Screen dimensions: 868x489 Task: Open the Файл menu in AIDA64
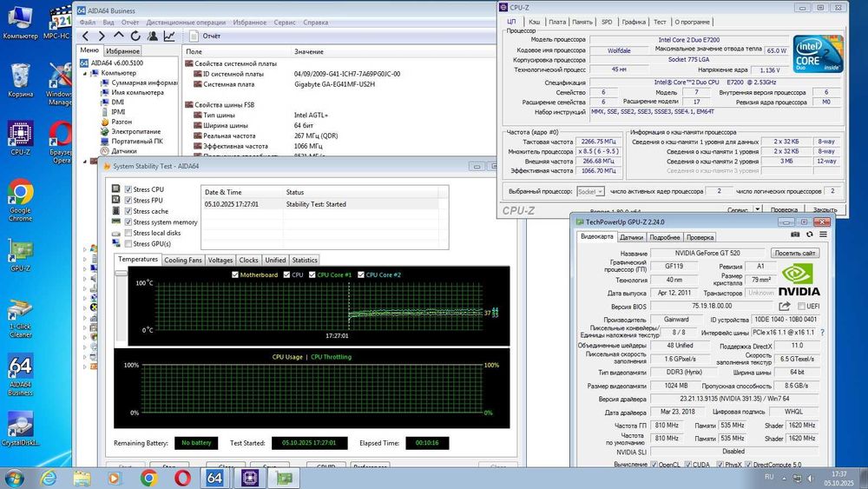88,23
